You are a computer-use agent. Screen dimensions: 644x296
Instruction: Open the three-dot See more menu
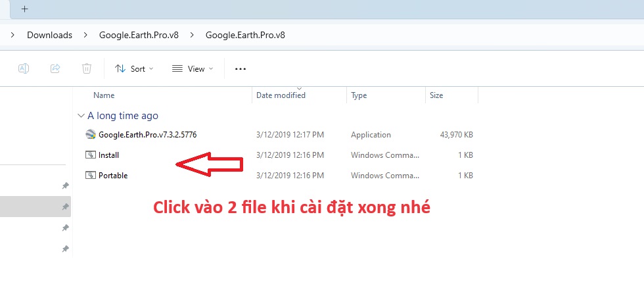[x=240, y=68]
